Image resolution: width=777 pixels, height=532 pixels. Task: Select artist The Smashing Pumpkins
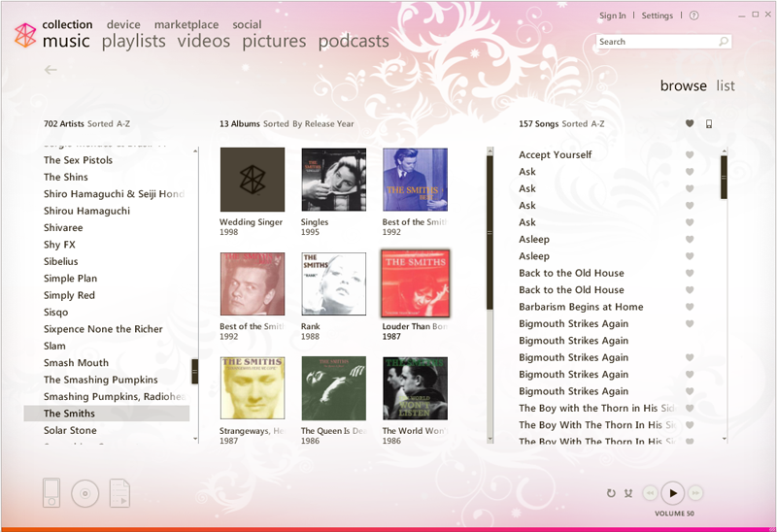click(x=101, y=380)
